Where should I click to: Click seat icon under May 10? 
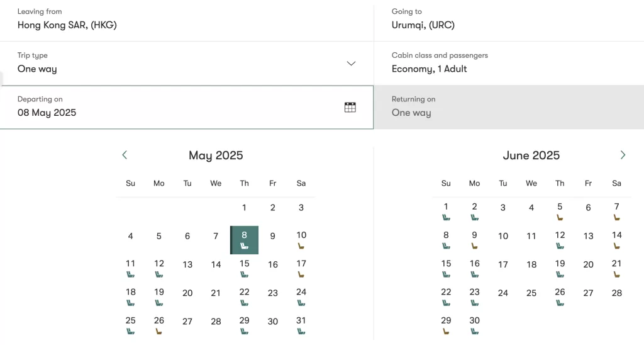point(301,246)
